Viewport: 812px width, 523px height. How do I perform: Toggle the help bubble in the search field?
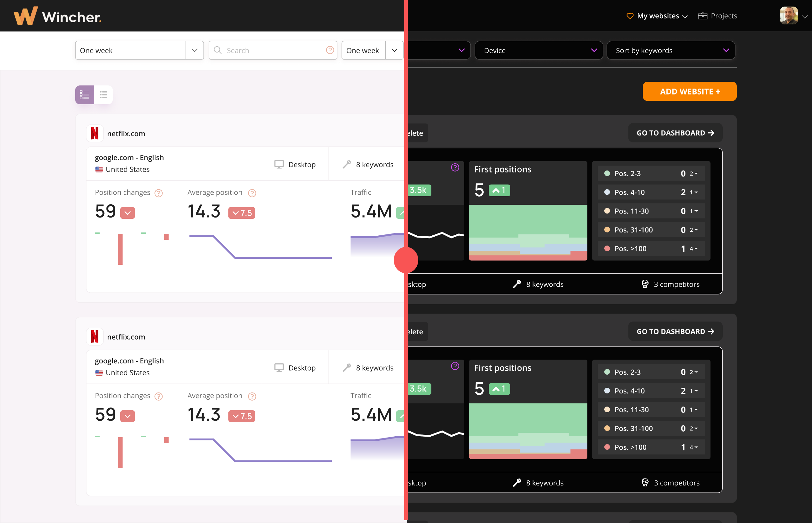coord(329,50)
